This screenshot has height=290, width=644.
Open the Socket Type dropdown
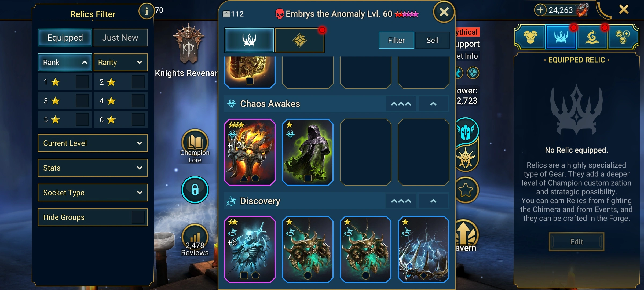(x=93, y=193)
